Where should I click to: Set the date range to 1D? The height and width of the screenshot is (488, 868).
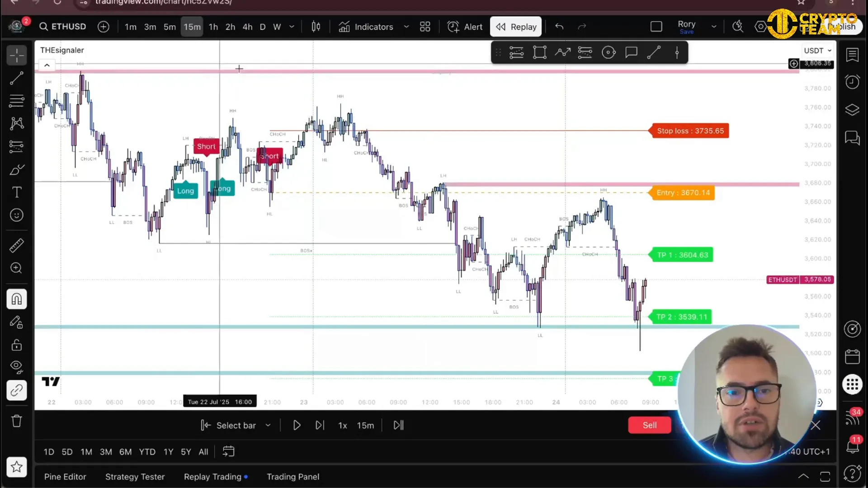[49, 452]
